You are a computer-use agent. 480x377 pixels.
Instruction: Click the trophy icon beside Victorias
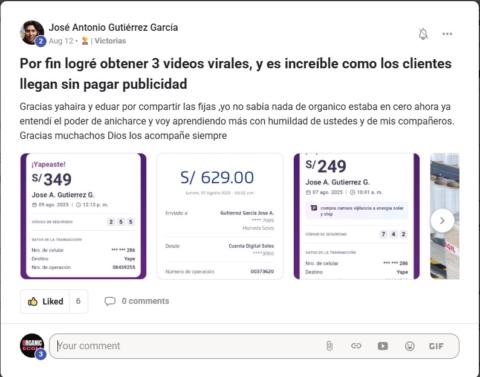[85, 41]
